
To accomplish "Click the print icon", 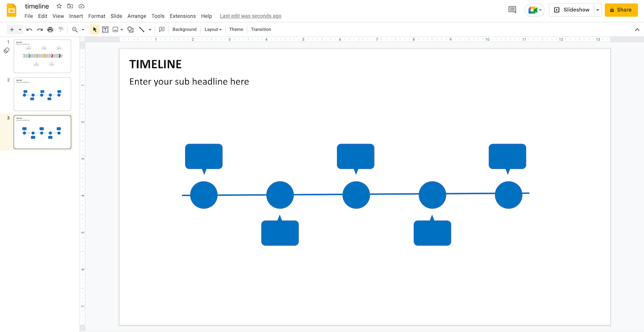I will (x=50, y=30).
